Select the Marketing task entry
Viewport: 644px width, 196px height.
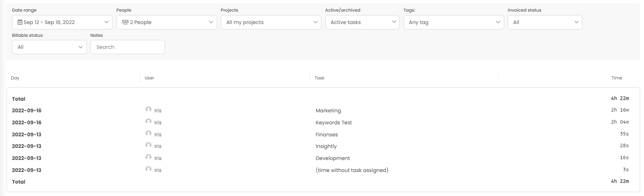click(328, 111)
